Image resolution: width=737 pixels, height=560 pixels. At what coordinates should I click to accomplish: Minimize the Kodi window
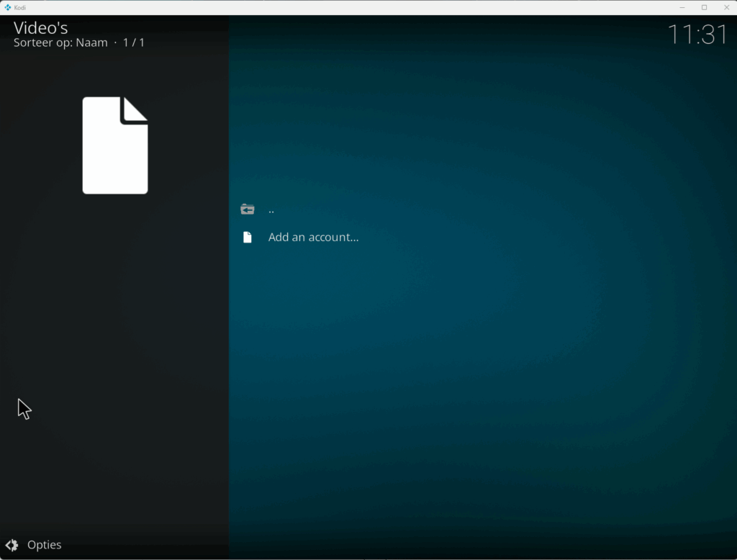click(x=682, y=7)
